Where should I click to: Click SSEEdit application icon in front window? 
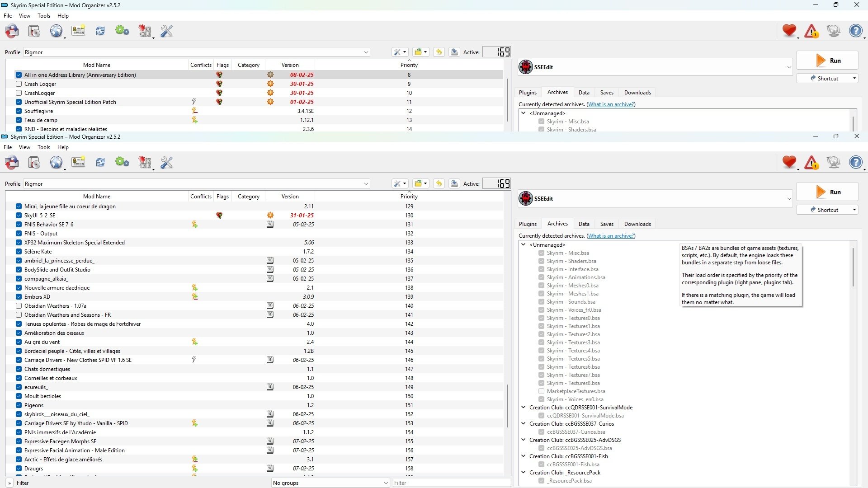[526, 198]
